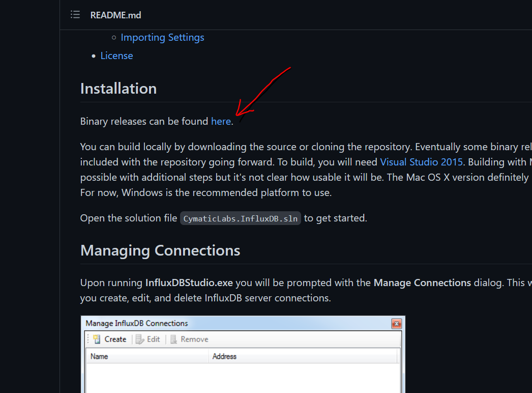
Task: Click the Managing Connections heading
Action: coord(160,250)
